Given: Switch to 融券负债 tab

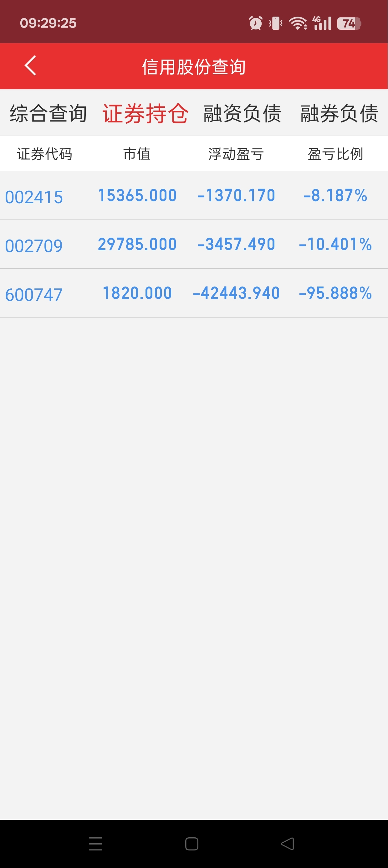Looking at the screenshot, I should click(x=339, y=113).
